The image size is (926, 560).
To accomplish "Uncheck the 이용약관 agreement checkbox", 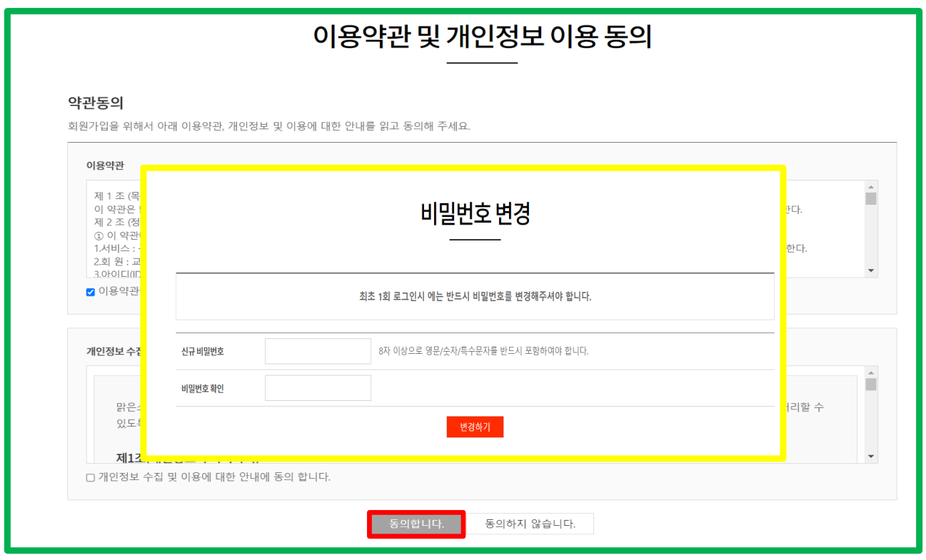I will tap(91, 292).
